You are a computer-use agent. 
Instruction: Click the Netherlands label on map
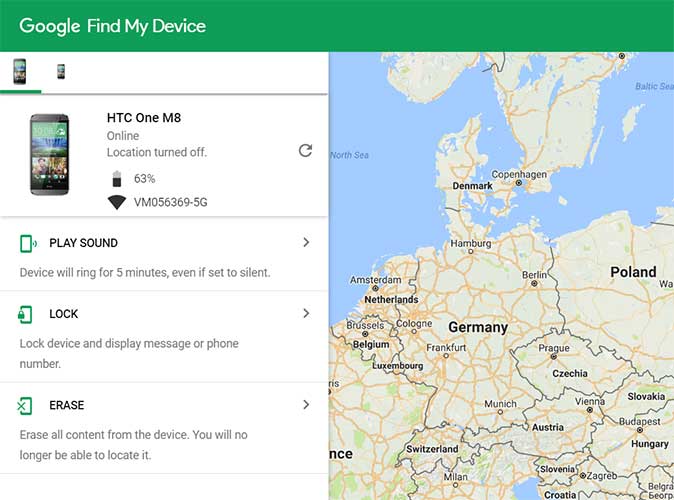[391, 300]
